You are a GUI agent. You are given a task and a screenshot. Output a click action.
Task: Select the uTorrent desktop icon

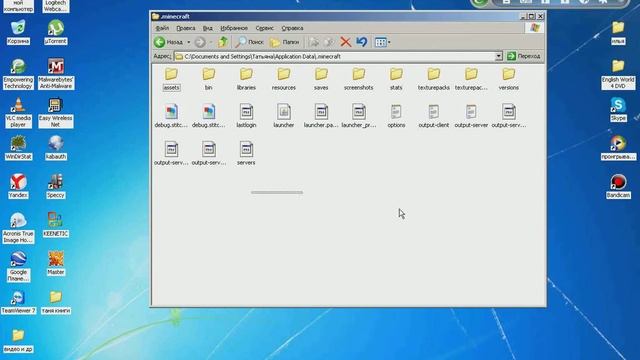[56, 32]
